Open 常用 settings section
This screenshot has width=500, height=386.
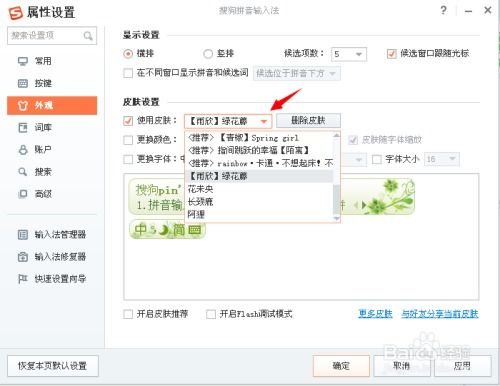[x=52, y=61]
